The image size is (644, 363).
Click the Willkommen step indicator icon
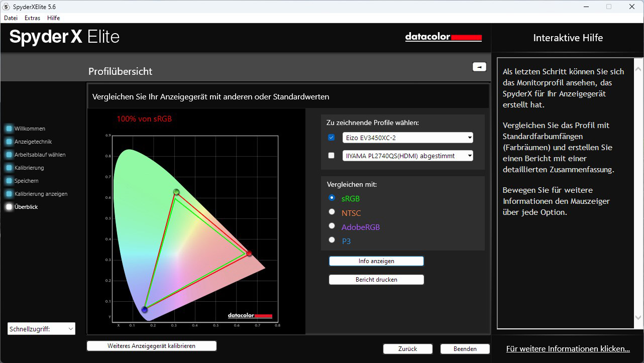[9, 129]
